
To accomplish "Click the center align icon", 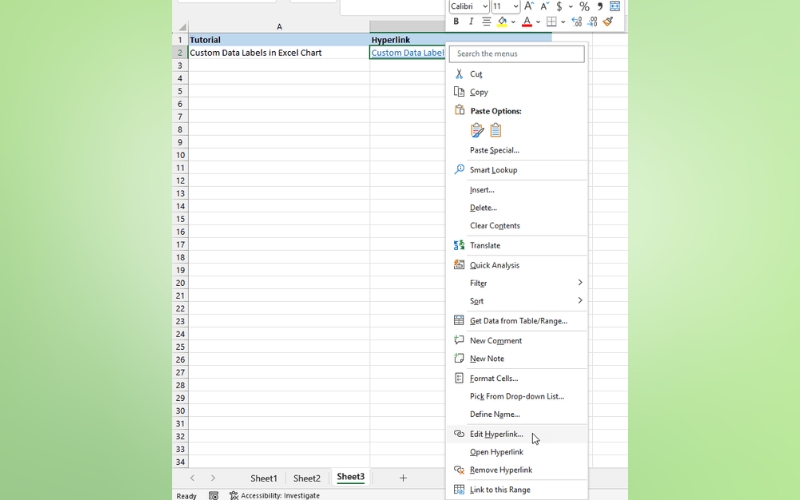I will tap(487, 22).
